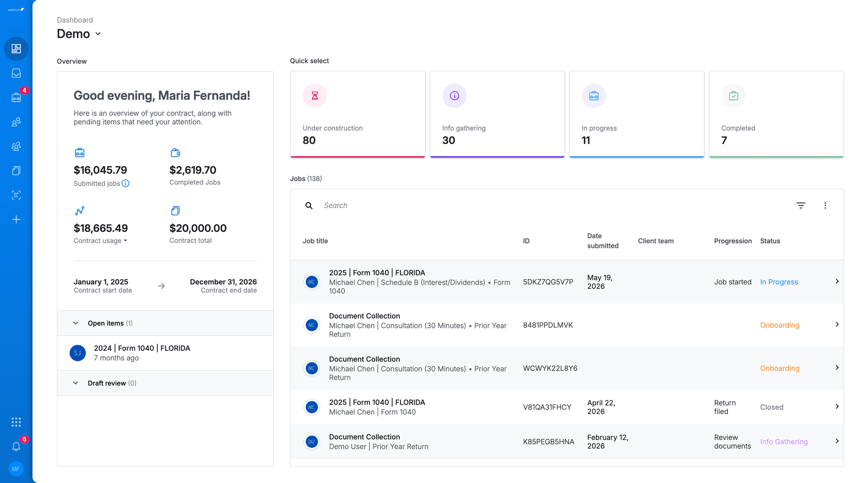Image resolution: width=868 pixels, height=483 pixels.
Task: Sort by Client team column header
Action: (x=656, y=241)
